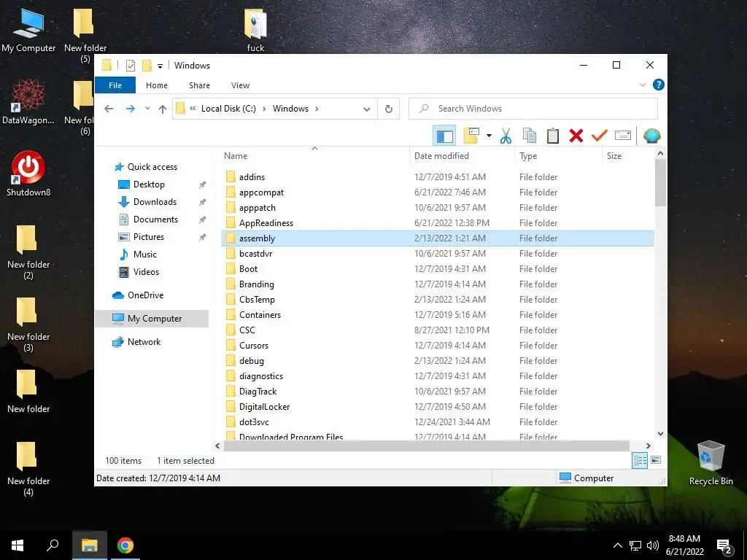This screenshot has width=747, height=560.
Task: Open Customize Quick Access Toolbar dropdown
Action: pos(160,66)
